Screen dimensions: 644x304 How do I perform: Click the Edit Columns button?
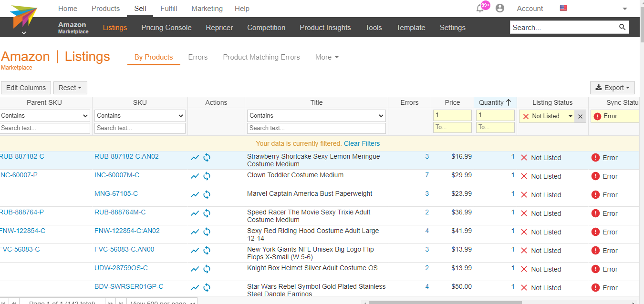coord(26,88)
